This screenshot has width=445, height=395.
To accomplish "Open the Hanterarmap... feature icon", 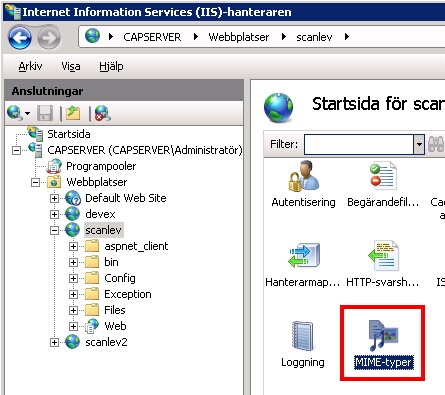I will [304, 255].
